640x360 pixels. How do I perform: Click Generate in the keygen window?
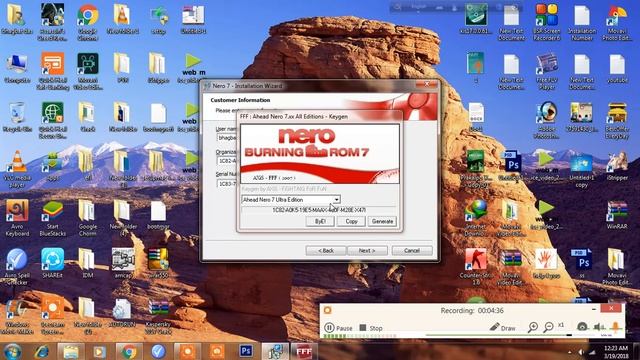tap(382, 221)
